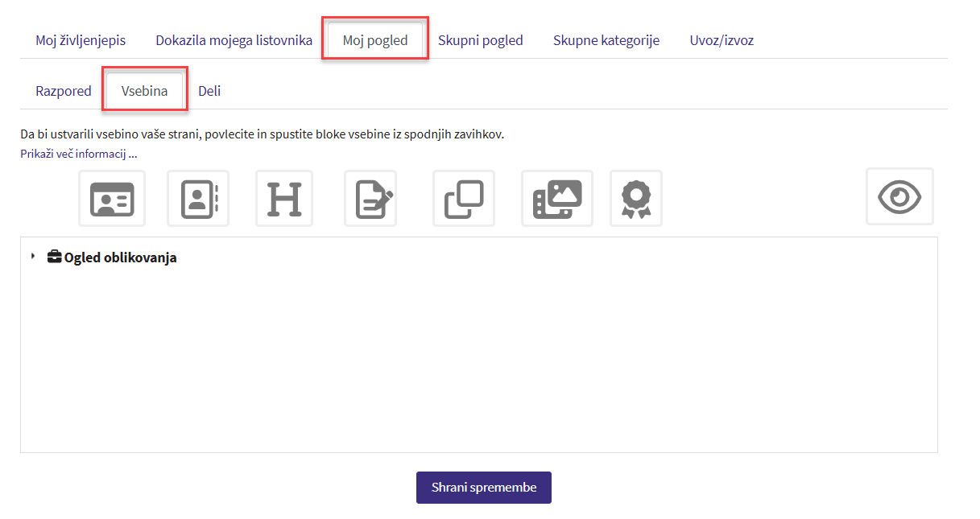The image size is (980, 519).
Task: Click the briefcase icon beside Ogled oblikovanja
Action: (55, 257)
